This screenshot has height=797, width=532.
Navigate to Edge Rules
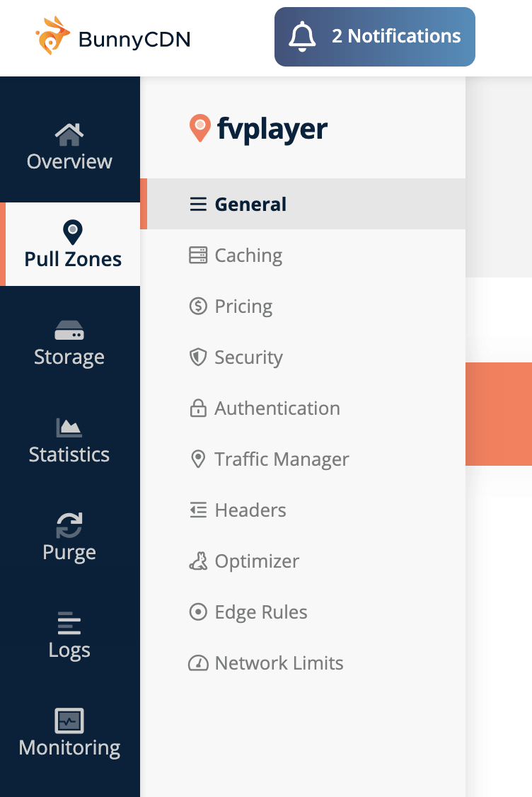[303, 612]
